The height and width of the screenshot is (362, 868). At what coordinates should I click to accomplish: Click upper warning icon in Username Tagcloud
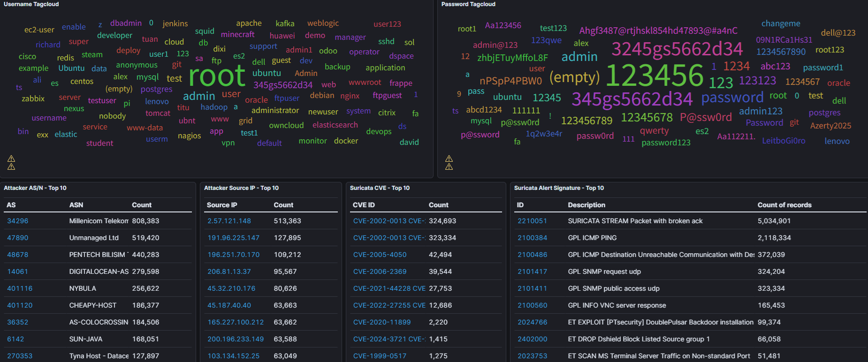click(x=11, y=159)
